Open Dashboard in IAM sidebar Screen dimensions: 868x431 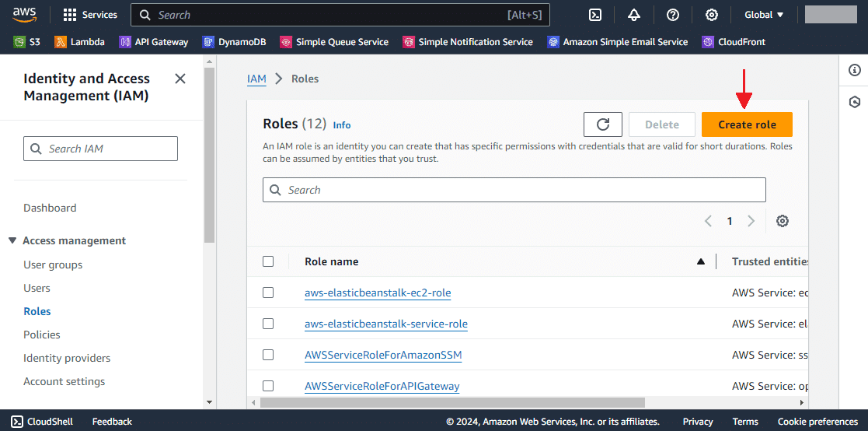(x=50, y=208)
